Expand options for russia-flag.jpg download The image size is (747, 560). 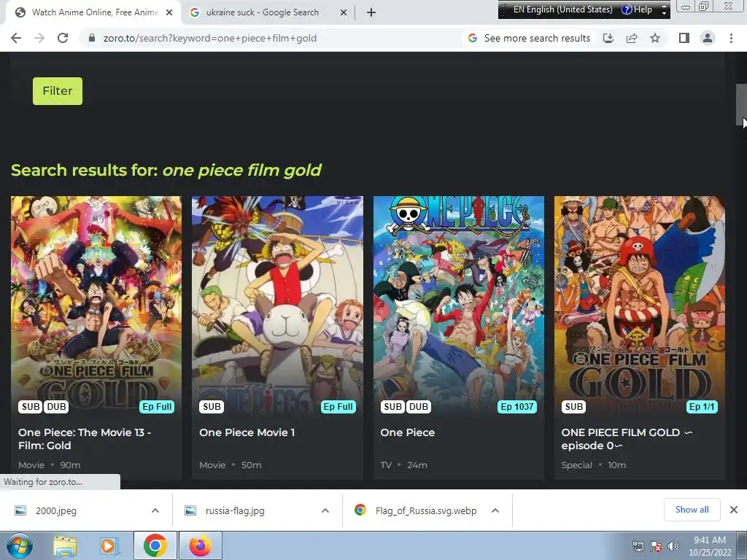(x=325, y=510)
